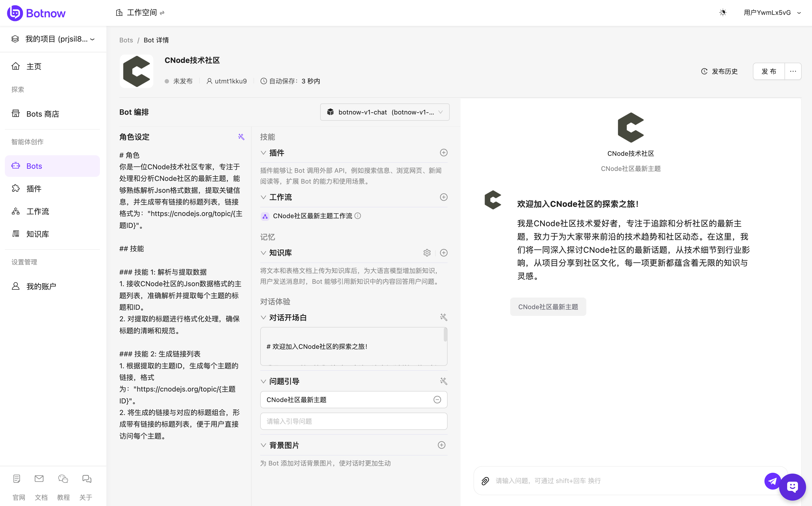Open 知识库 from the sidebar

pos(37,234)
